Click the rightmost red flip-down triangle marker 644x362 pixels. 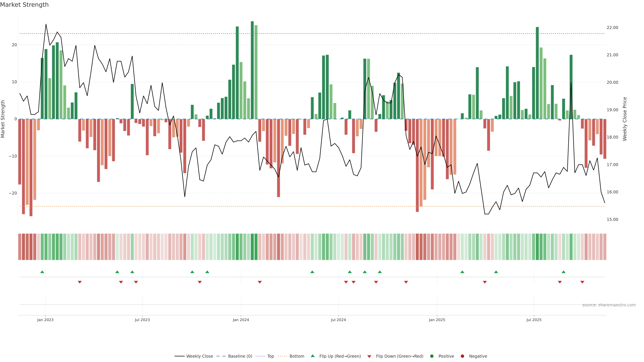[x=582, y=282]
